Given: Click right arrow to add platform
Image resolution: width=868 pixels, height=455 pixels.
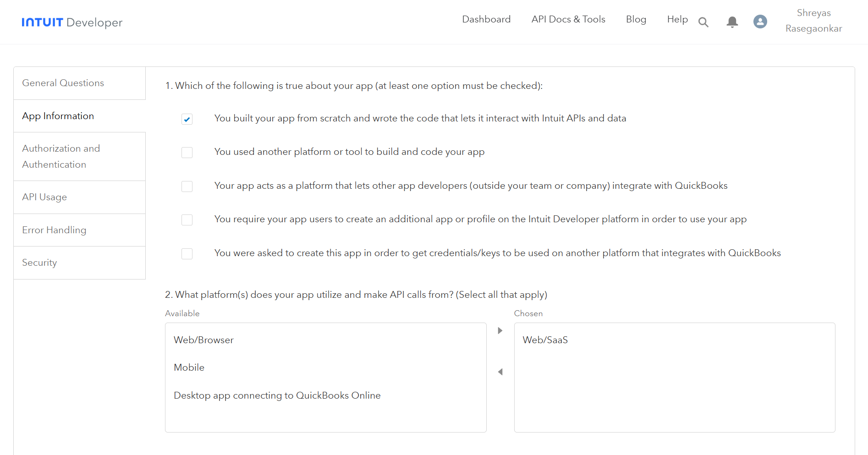Looking at the screenshot, I should [500, 331].
